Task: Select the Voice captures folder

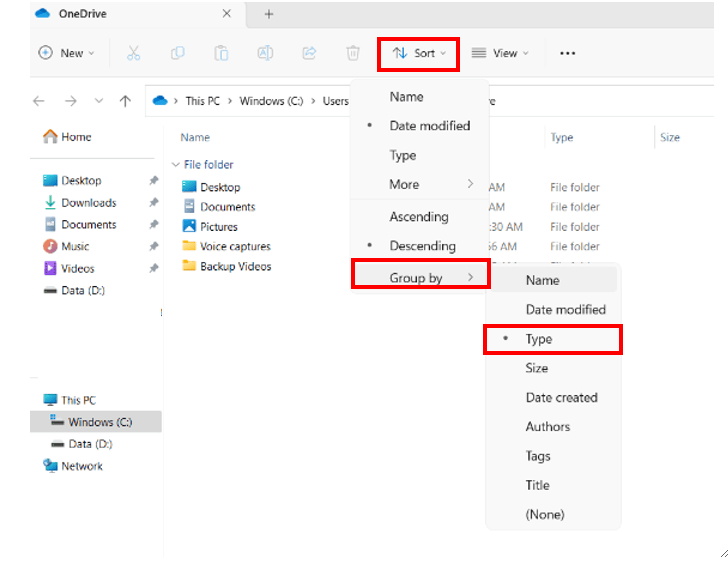Action: click(226, 246)
